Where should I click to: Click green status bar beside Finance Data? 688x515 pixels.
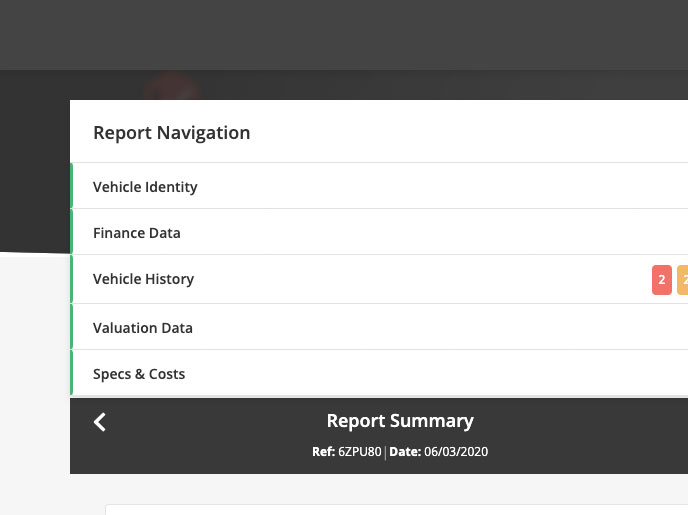(72, 233)
